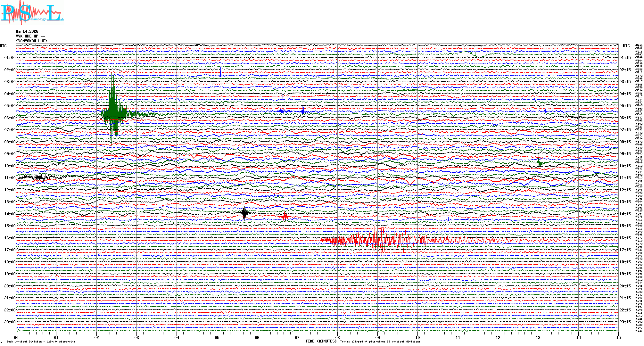Click the Each Vertical Division scale note

pos(41,342)
